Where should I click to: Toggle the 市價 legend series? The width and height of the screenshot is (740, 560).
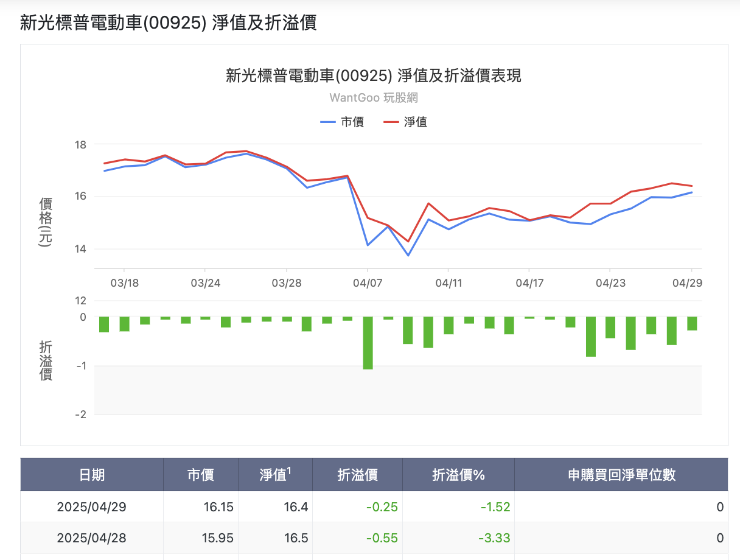click(x=342, y=122)
